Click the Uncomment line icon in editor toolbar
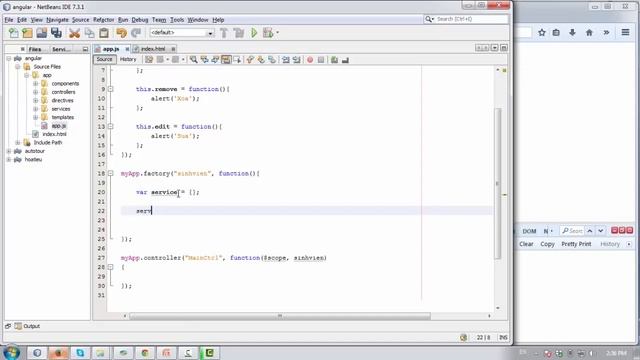The image size is (640, 360). pos(345,60)
